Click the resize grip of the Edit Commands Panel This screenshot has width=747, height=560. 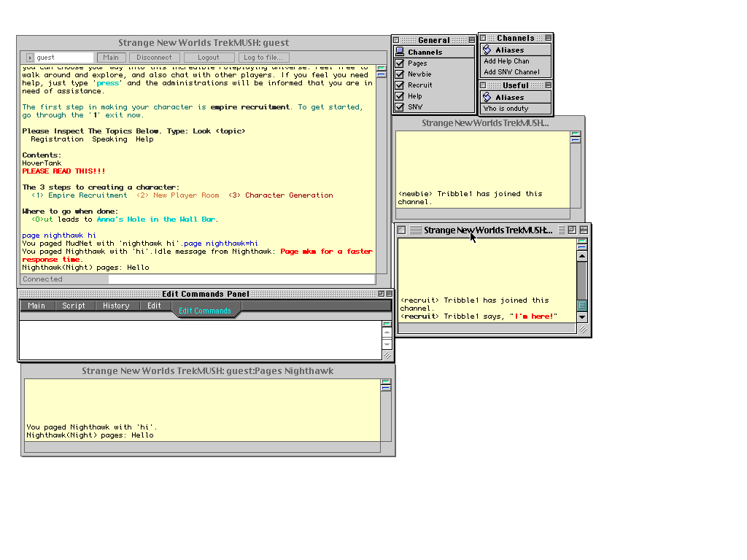tap(387, 355)
